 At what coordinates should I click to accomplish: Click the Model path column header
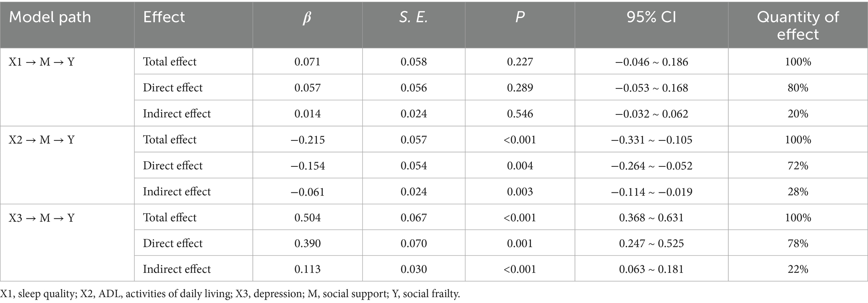click(x=50, y=17)
